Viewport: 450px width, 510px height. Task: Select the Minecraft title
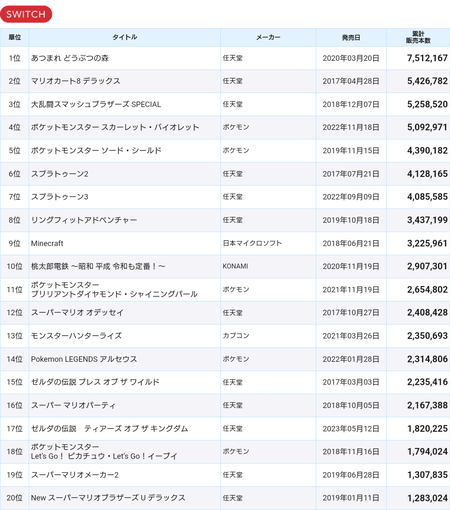pos(47,243)
